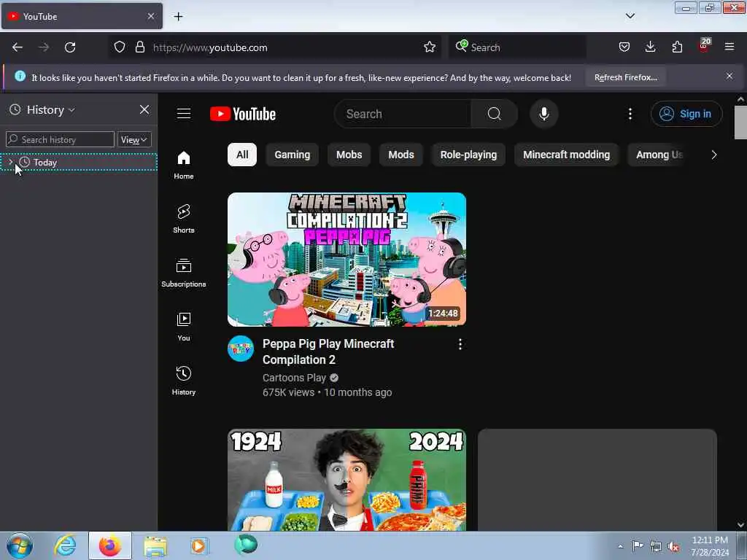
Task: Click the Firefox toolbar Search box
Action: [x=517, y=47]
